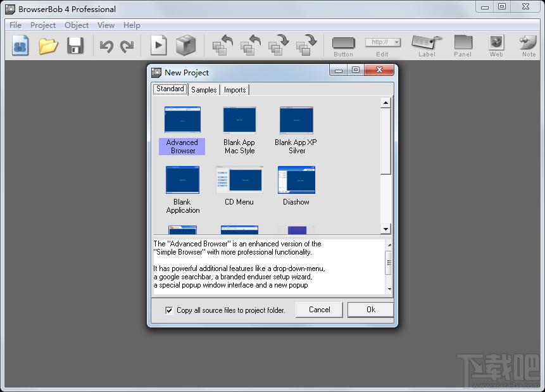
Task: Click the New Project toolbar icon
Action: 20,46
